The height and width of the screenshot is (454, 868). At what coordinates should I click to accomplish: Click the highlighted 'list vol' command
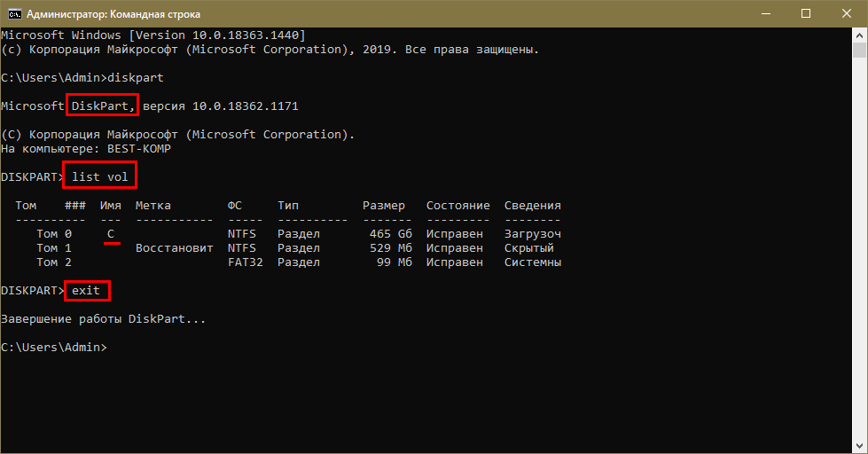[100, 177]
